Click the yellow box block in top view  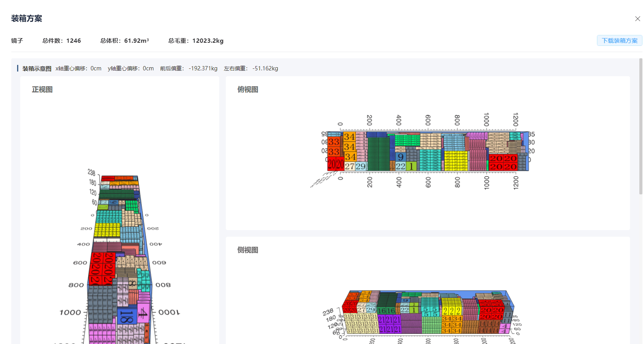tap(456, 161)
